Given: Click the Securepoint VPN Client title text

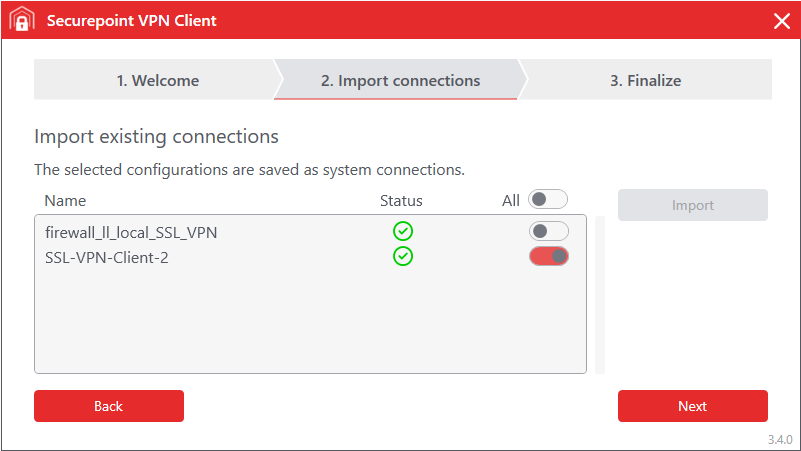Looking at the screenshot, I should 132,21.
